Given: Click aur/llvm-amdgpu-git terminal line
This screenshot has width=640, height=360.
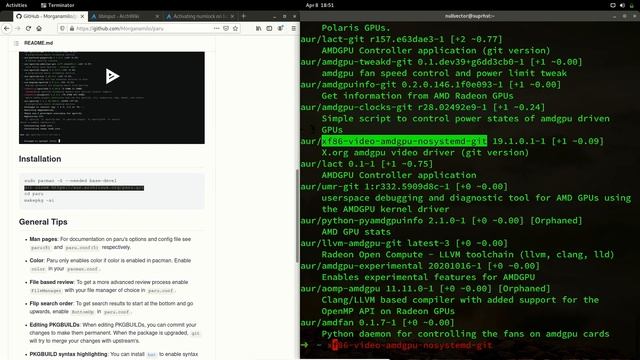Looking at the screenshot, I should (404, 244).
